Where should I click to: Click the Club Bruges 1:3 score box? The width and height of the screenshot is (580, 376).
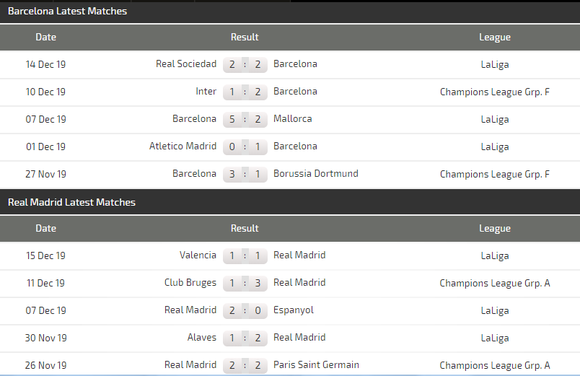click(x=245, y=283)
